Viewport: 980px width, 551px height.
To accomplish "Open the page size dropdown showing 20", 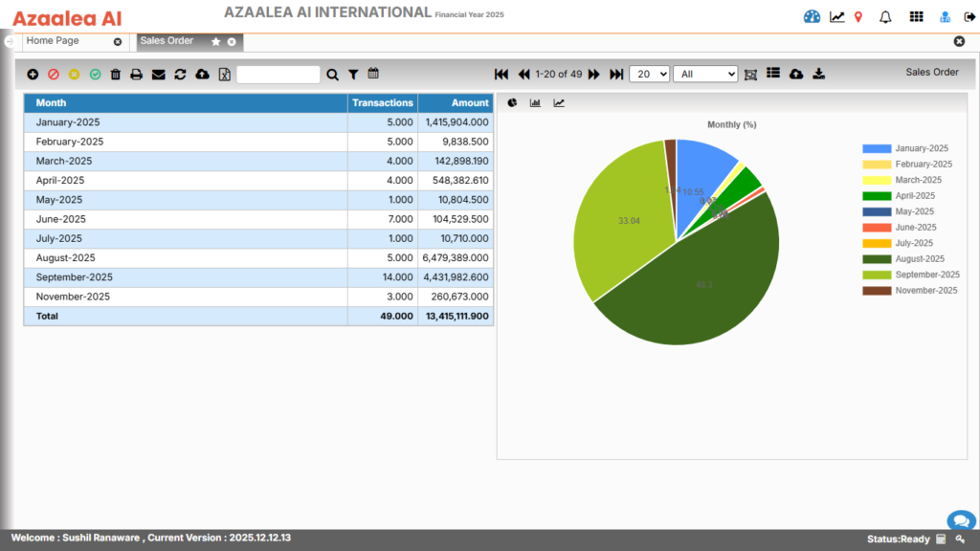I will pos(649,74).
